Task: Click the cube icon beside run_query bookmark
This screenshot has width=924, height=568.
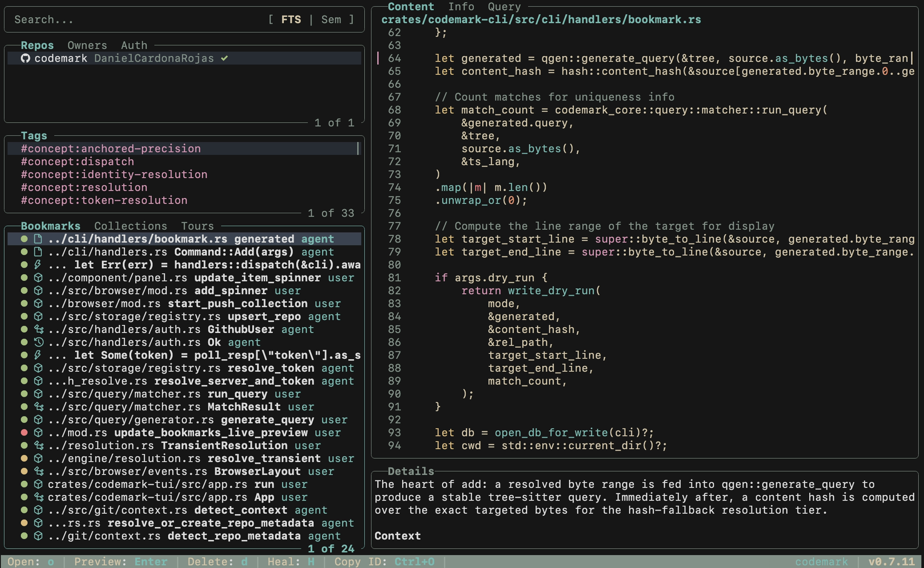Action: 38,394
